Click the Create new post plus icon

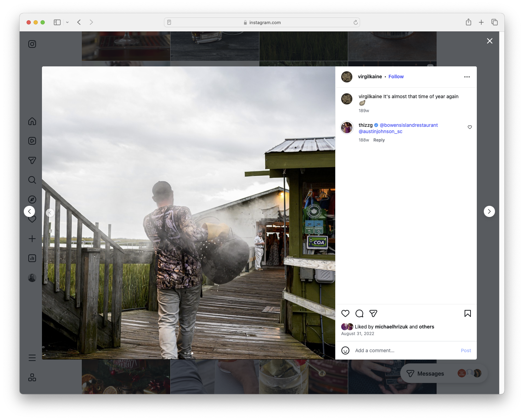coord(32,239)
